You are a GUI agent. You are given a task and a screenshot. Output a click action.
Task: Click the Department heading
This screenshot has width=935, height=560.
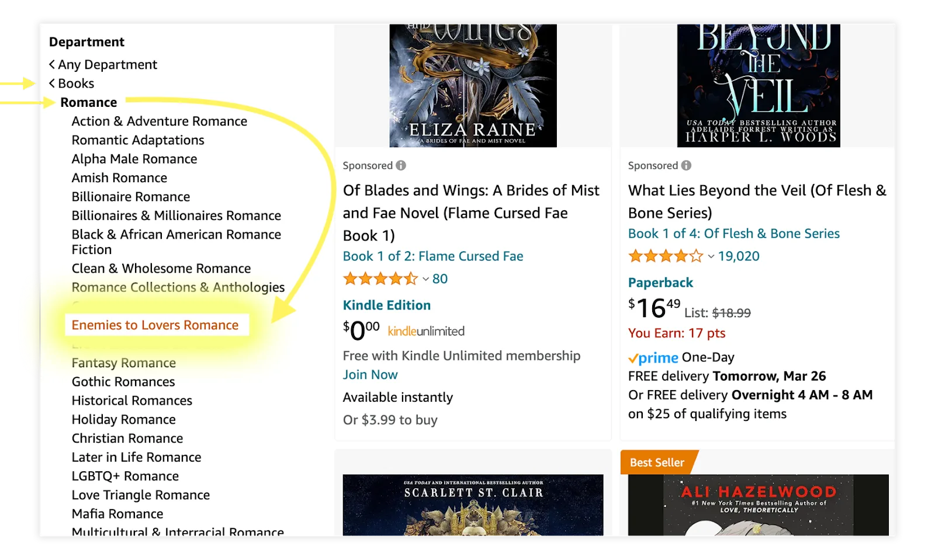86,42
